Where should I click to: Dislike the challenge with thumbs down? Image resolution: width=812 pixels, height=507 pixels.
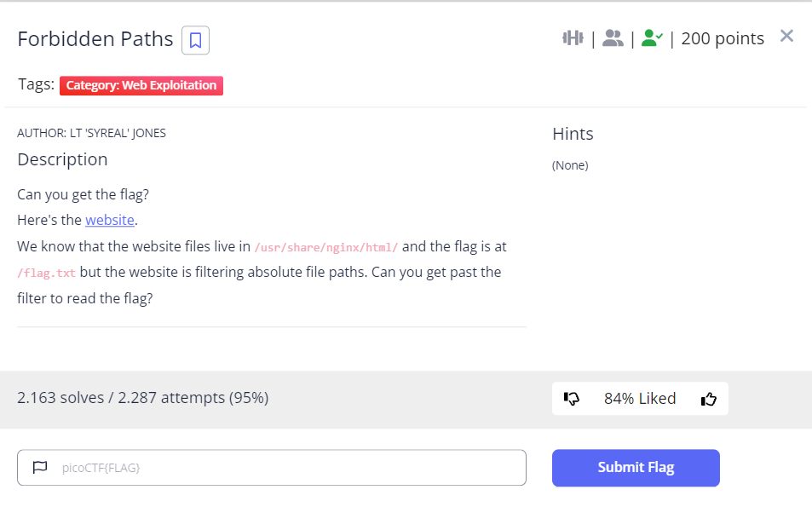[572, 399]
